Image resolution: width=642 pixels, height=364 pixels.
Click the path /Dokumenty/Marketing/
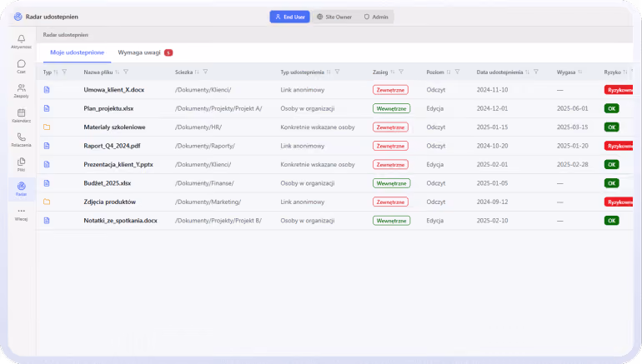click(208, 202)
